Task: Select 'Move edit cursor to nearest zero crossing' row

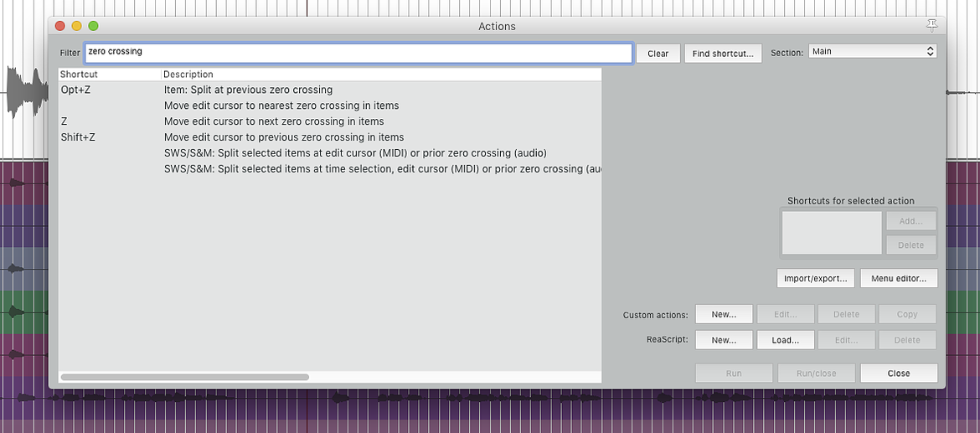Action: coord(330,106)
